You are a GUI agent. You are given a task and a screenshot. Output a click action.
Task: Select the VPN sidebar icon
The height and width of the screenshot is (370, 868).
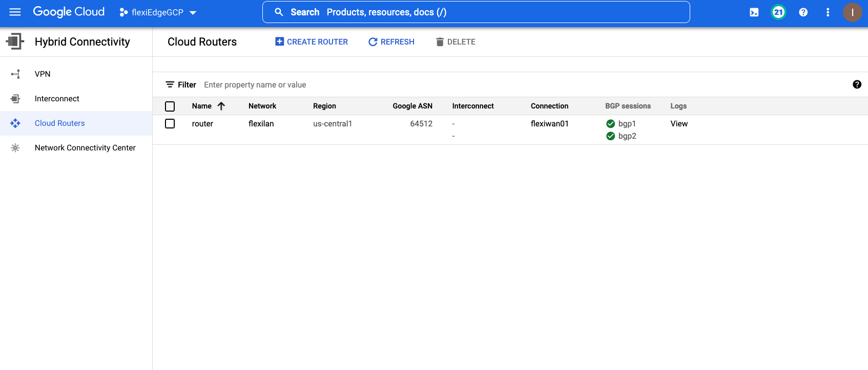pos(15,74)
